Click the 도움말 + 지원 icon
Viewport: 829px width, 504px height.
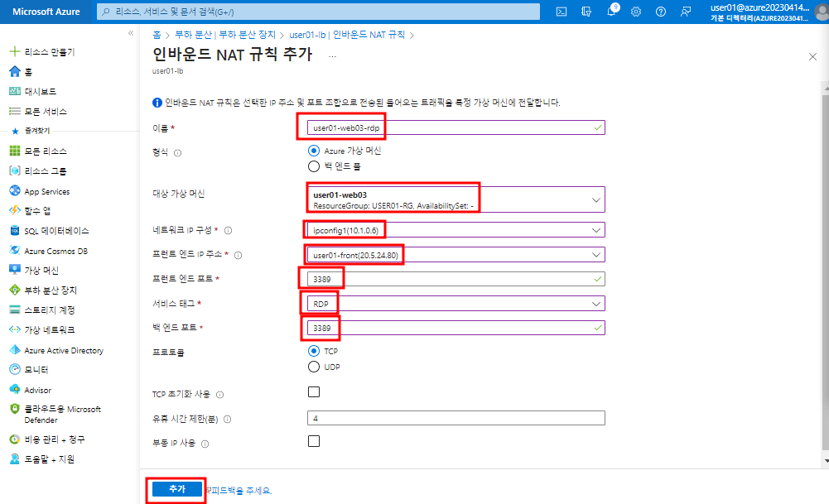click(15, 459)
